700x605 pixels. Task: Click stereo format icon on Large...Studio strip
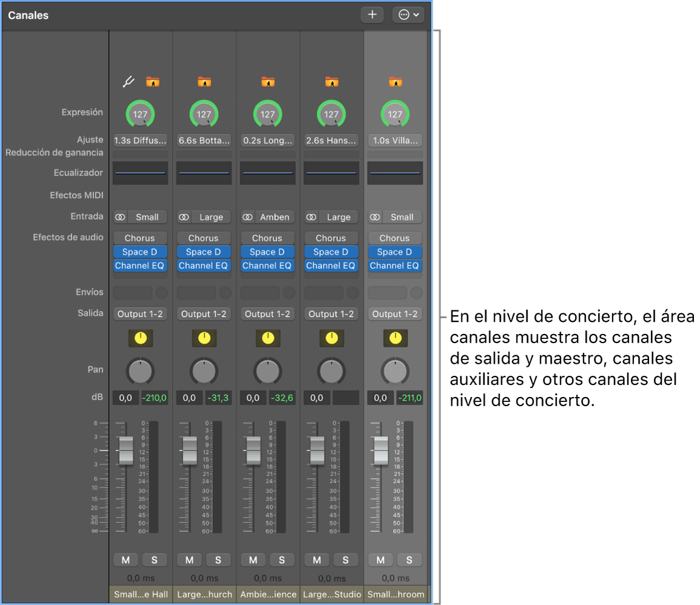click(x=311, y=217)
